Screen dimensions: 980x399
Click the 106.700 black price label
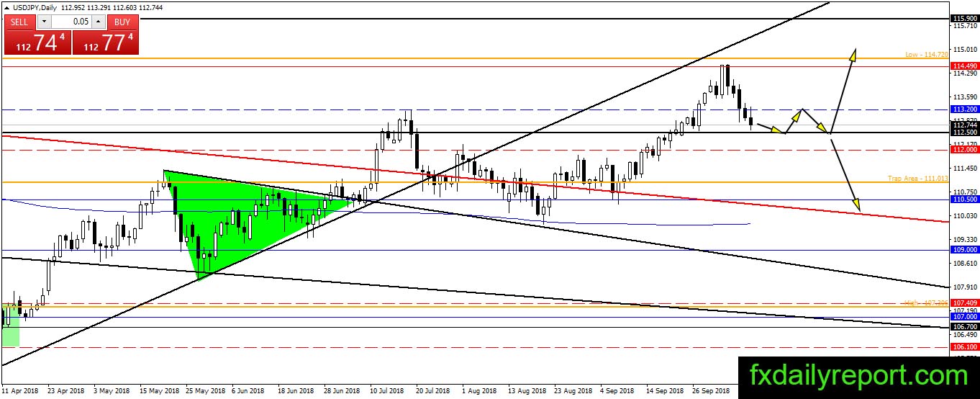coord(964,326)
